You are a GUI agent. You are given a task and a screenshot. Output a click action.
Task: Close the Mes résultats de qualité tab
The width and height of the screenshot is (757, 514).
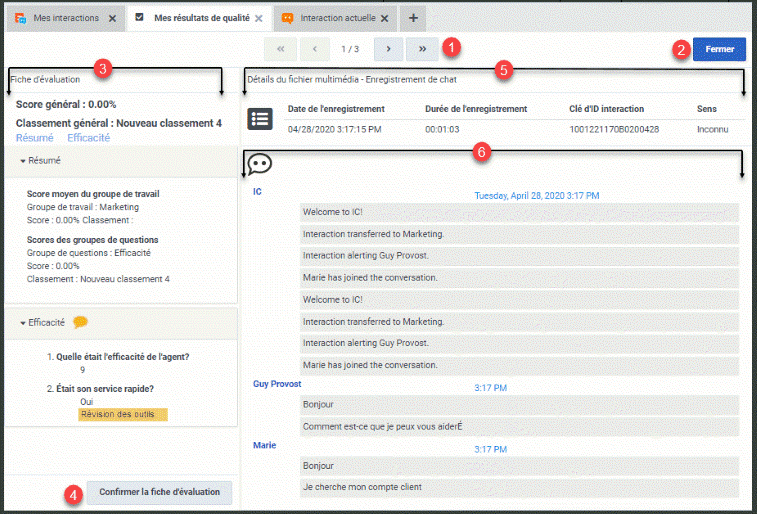click(259, 19)
